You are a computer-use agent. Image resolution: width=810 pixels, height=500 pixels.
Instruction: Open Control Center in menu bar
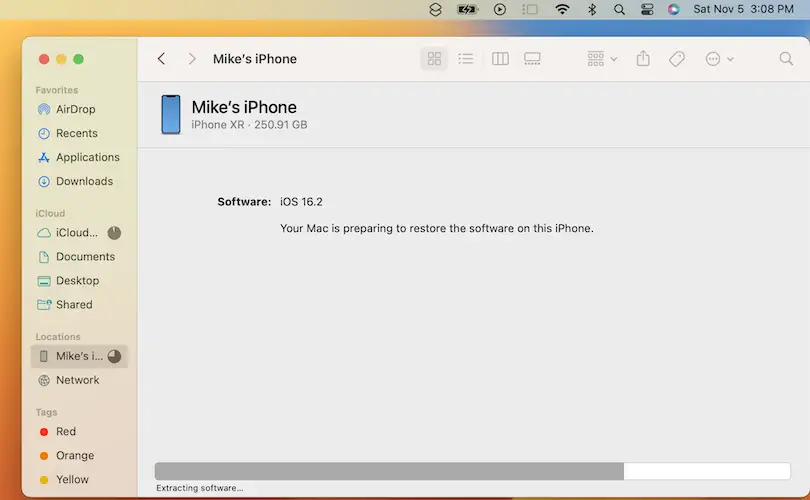647,9
